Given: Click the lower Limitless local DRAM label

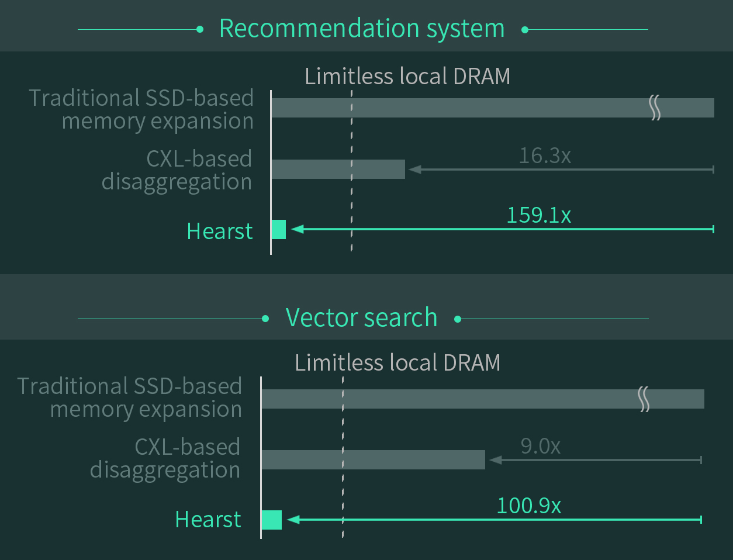Looking at the screenshot, I should coord(397,363).
